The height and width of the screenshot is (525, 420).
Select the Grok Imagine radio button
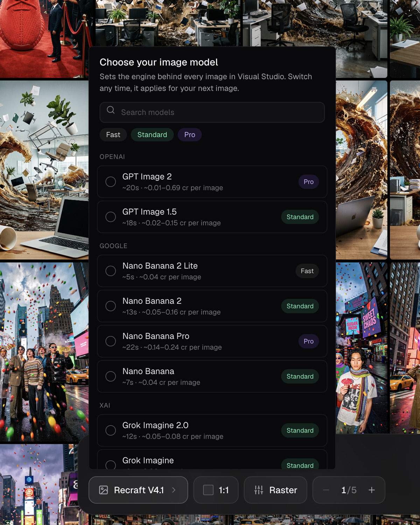111,464
